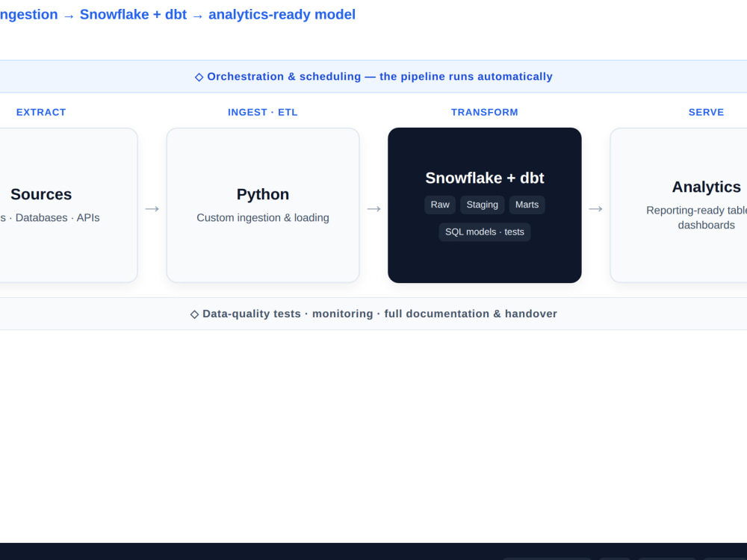Click diamond icon in Data-quality banner

coord(194,314)
